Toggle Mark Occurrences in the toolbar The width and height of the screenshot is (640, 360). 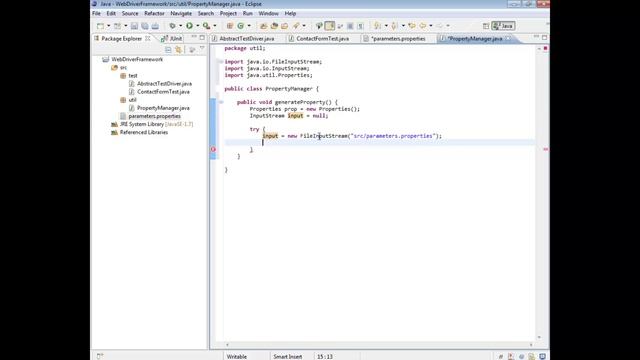330,26
